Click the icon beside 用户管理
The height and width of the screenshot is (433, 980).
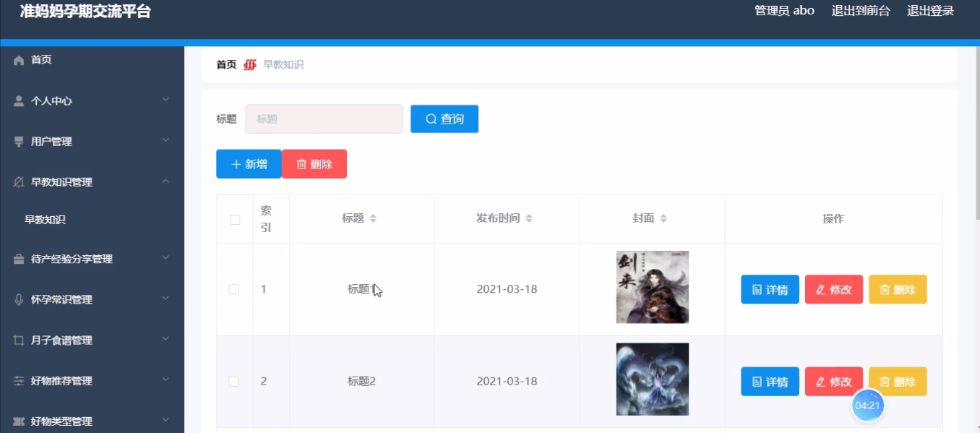point(19,142)
